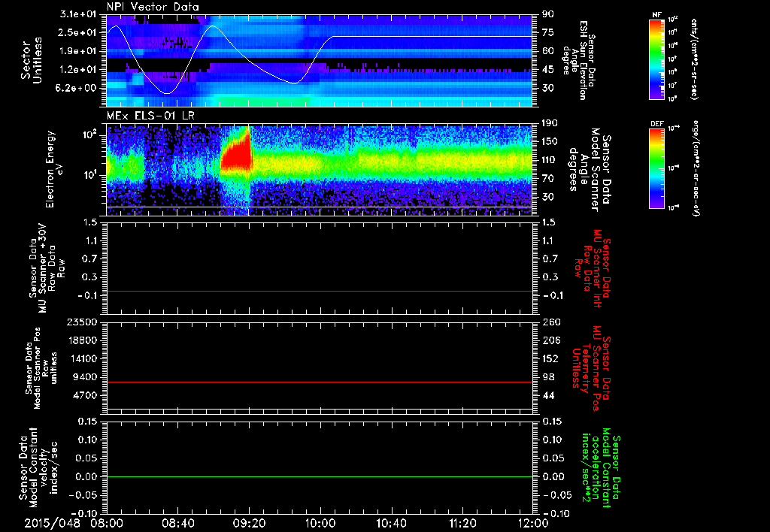Click the '60' sun elevation tick label
This screenshot has height=532, width=770.
point(547,51)
